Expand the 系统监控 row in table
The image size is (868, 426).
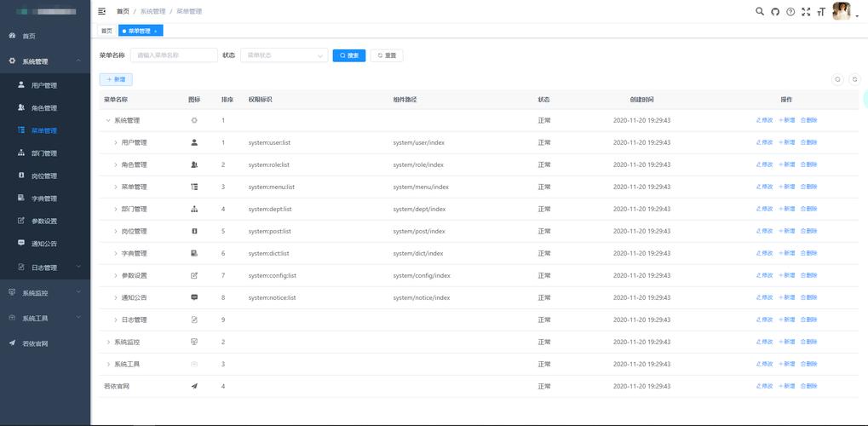tap(107, 342)
